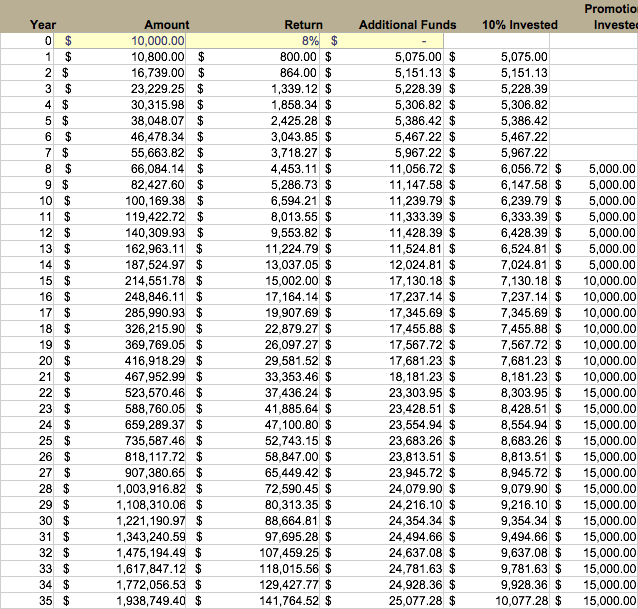Select the return cell 800.00

click(253, 57)
